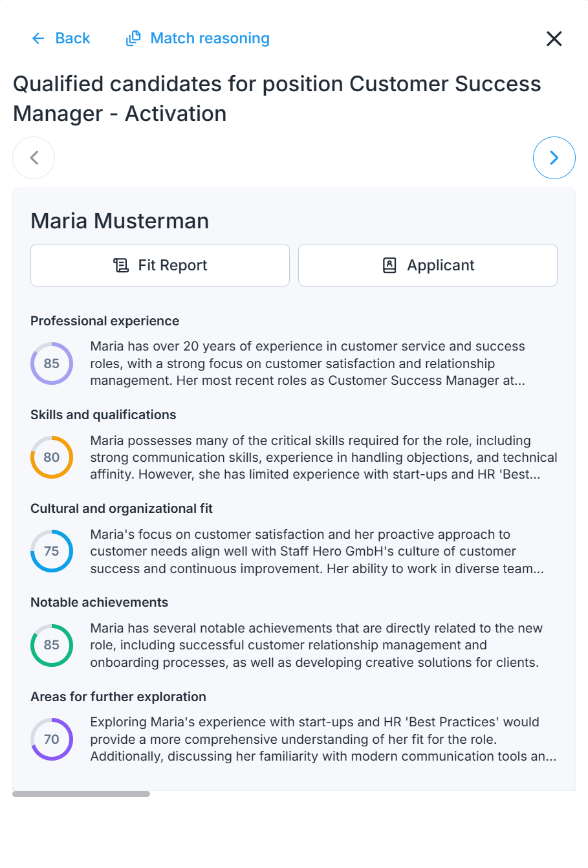Click the horizontal scrollbar below the card
Viewport: 588px width, 868px height.
coord(82,794)
